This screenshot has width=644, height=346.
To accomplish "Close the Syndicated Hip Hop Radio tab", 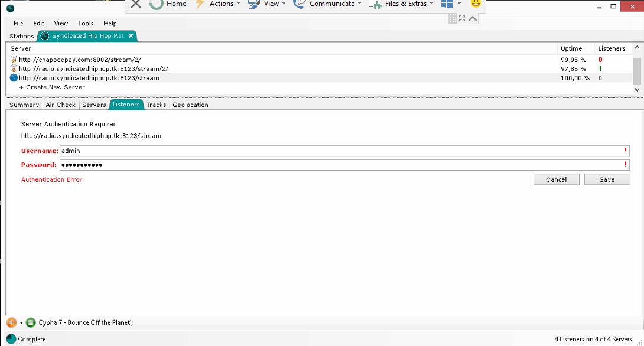I will pyautogui.click(x=131, y=36).
